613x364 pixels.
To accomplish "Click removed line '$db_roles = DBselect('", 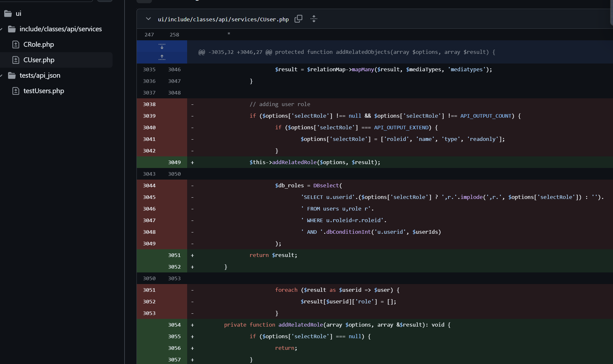I will tap(308, 185).
